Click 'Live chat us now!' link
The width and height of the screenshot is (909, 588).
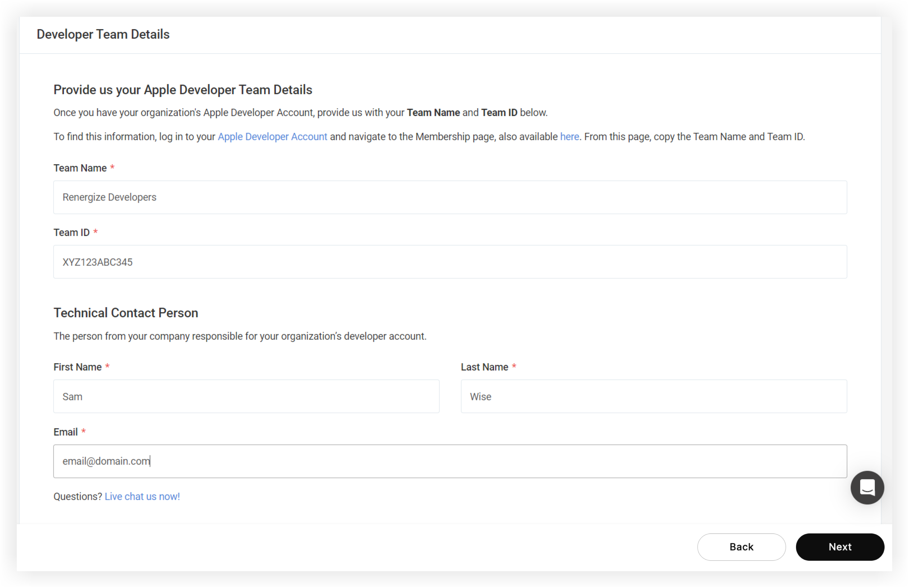pos(142,496)
